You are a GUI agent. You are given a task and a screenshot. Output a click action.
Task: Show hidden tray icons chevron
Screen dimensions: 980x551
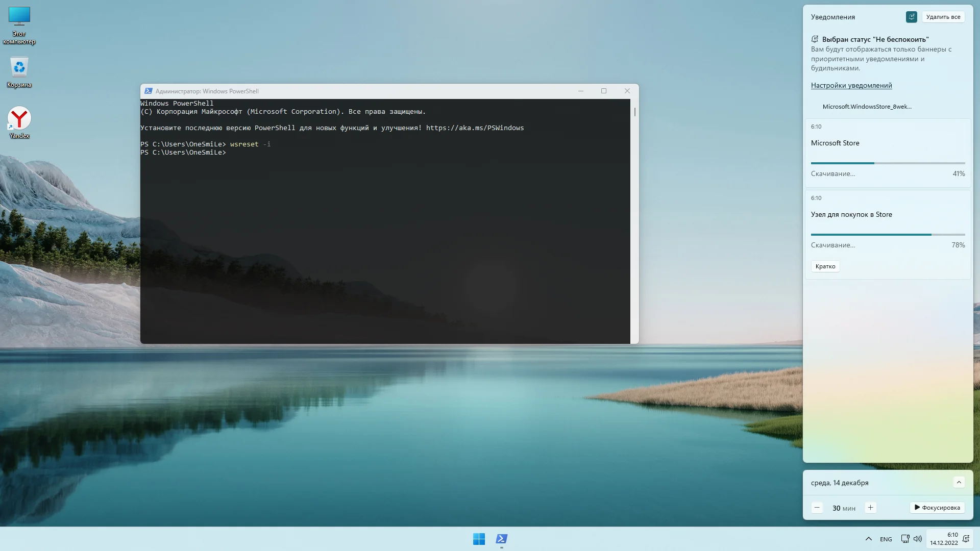click(869, 539)
